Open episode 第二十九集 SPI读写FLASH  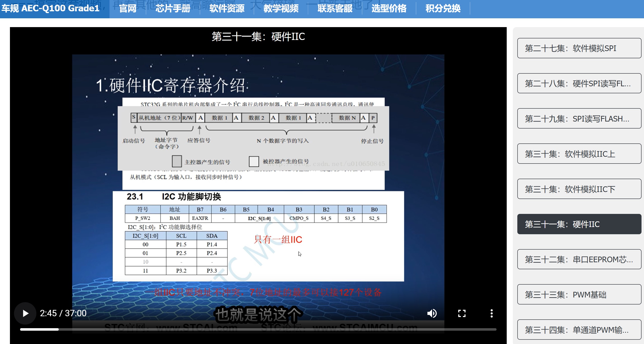(579, 119)
